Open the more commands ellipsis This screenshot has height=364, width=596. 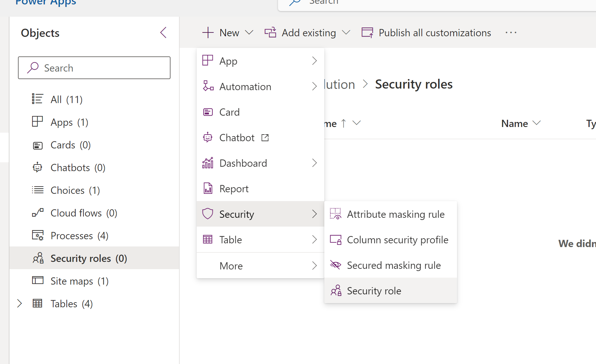coord(511,32)
